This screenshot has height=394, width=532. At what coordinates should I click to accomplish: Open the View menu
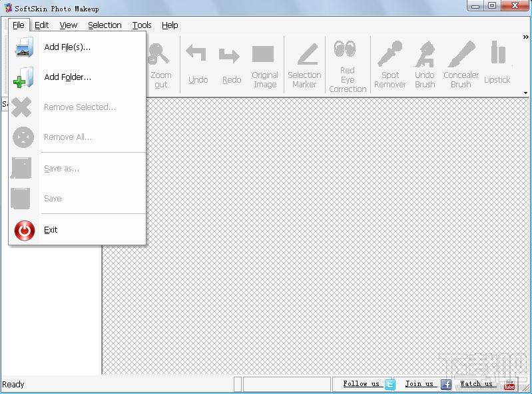pos(68,25)
